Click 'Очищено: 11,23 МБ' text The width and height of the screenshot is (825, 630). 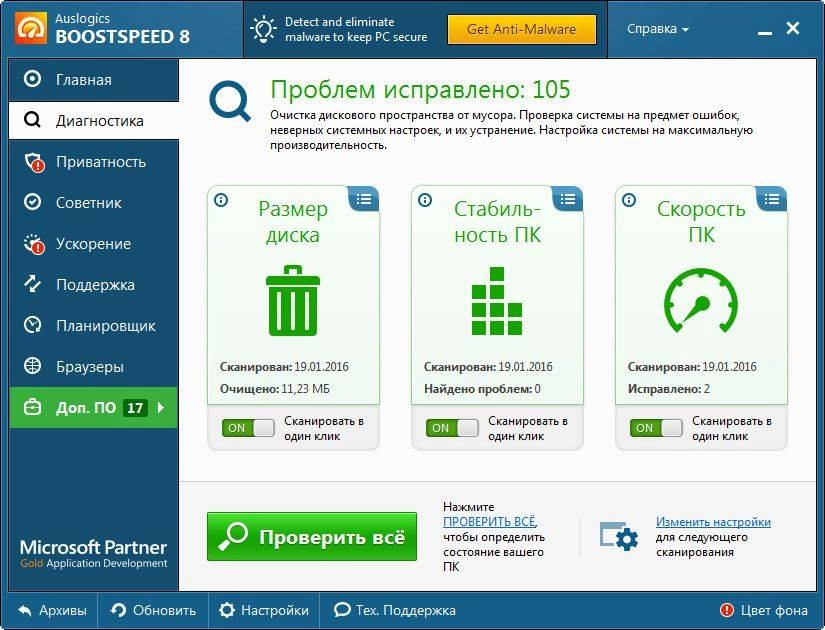(x=275, y=389)
